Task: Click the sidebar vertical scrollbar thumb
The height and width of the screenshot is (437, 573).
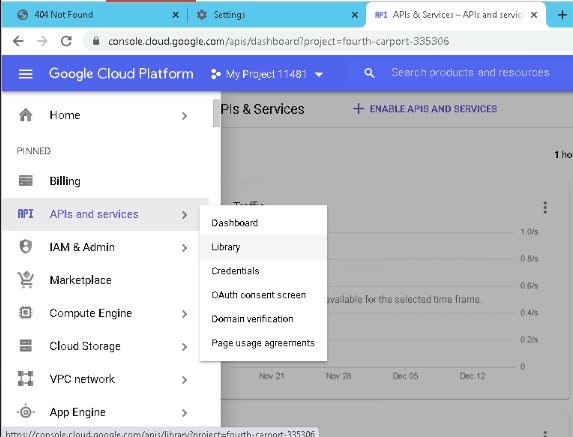Action: 216,113
